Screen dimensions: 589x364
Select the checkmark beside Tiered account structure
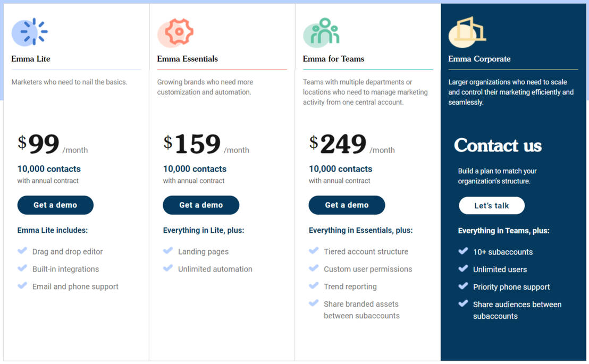coord(314,251)
